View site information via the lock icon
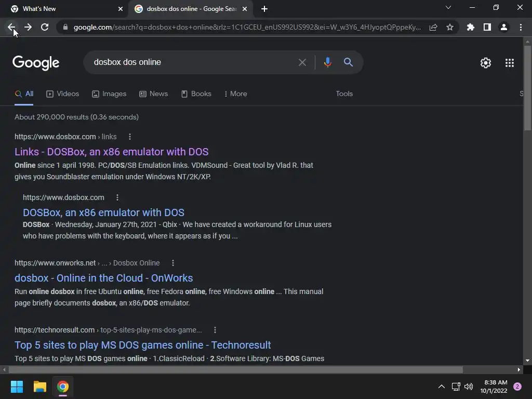Screen dimensions: 532x399 (65, 27)
